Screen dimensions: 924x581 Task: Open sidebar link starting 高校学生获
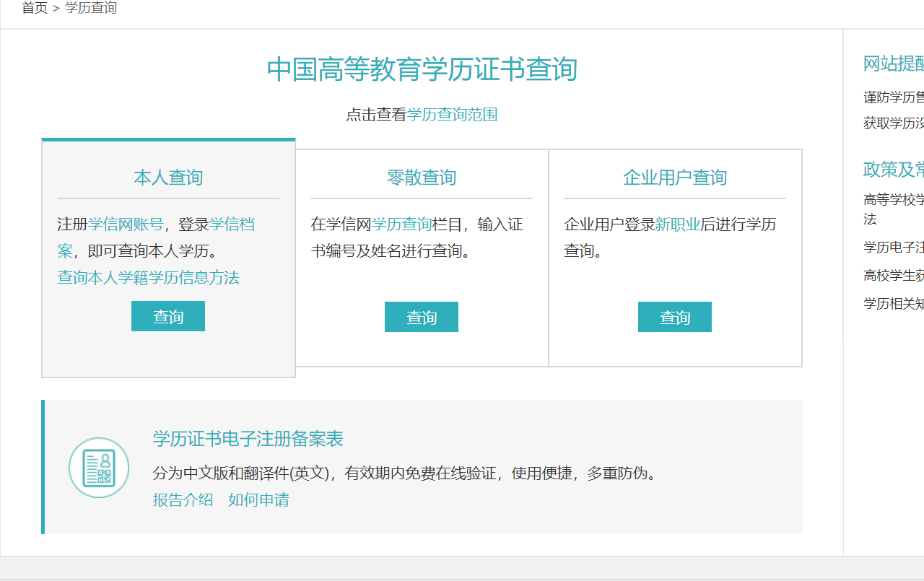tap(894, 276)
